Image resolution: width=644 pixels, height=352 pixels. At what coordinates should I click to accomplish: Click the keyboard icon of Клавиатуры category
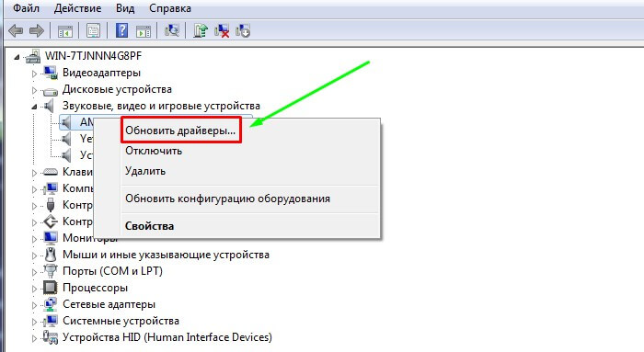pos(51,172)
